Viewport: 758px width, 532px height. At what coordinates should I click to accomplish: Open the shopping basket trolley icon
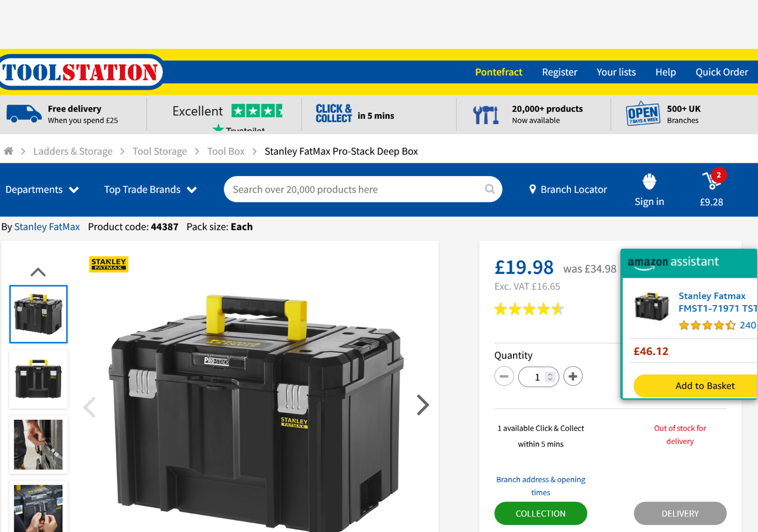tap(712, 180)
